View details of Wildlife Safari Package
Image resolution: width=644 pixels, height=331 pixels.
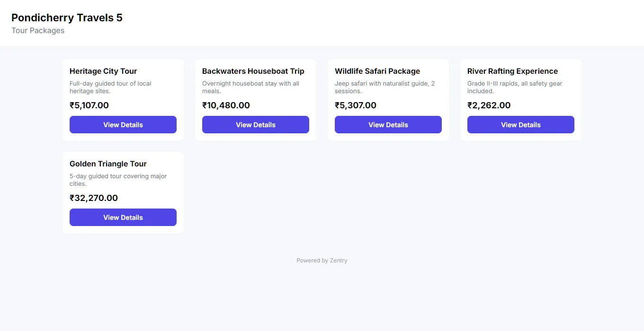click(x=388, y=125)
